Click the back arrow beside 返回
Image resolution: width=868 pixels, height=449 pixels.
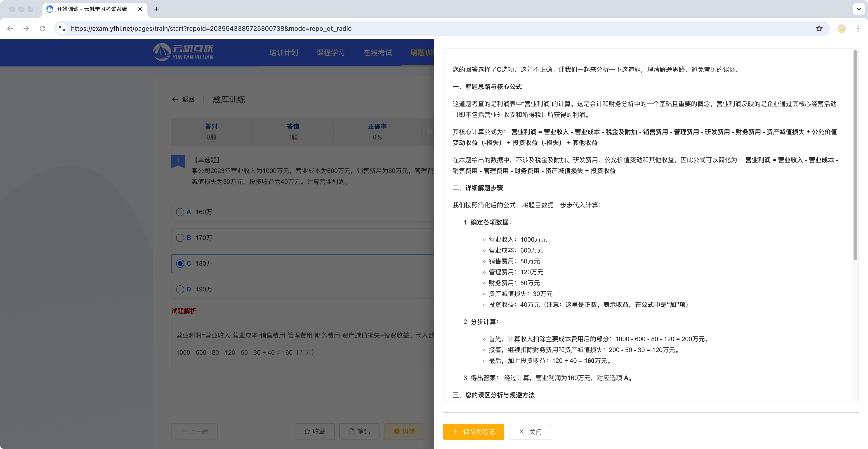click(x=175, y=99)
